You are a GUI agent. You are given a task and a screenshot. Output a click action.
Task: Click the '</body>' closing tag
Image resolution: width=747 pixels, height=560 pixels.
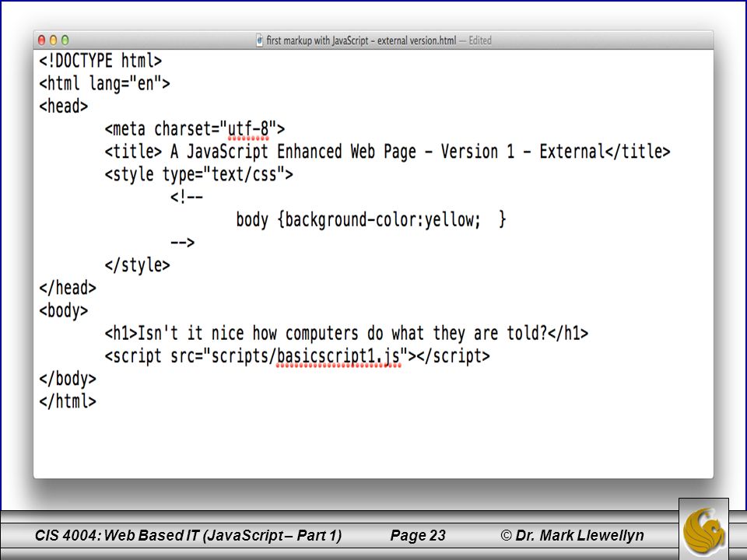pyautogui.click(x=68, y=379)
